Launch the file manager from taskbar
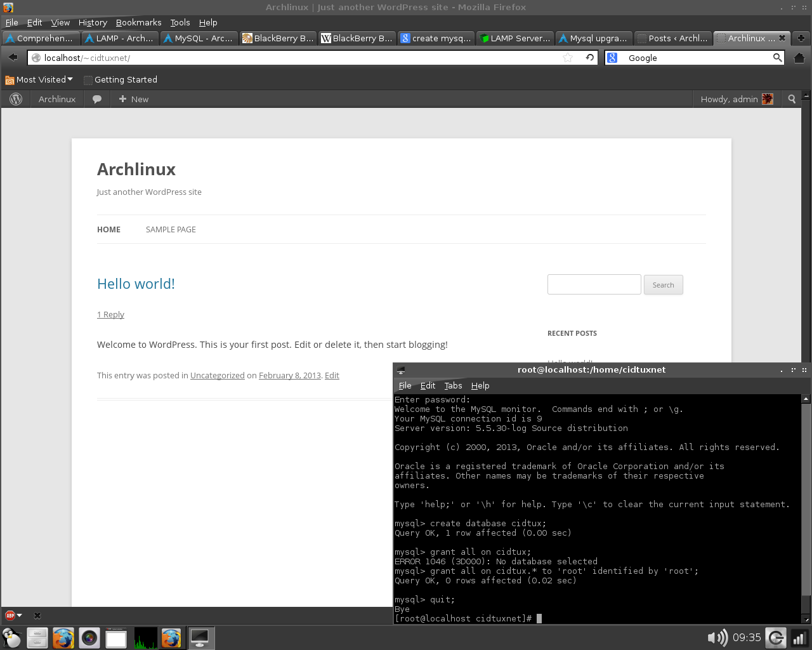Viewport: 812px width, 650px height. click(37, 637)
